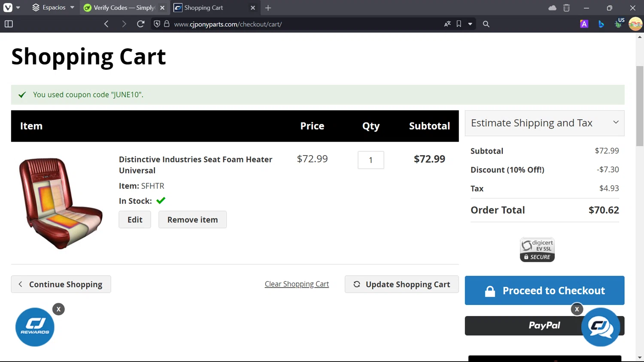Click the $72.99 bold item subtotal
644x362 pixels.
pos(429,159)
